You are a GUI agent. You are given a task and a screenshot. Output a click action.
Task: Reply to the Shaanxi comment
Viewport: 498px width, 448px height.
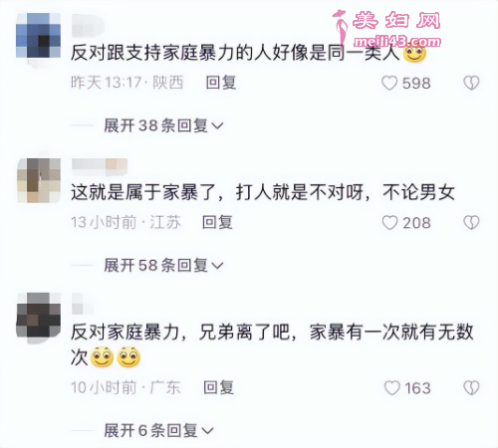coord(221,83)
